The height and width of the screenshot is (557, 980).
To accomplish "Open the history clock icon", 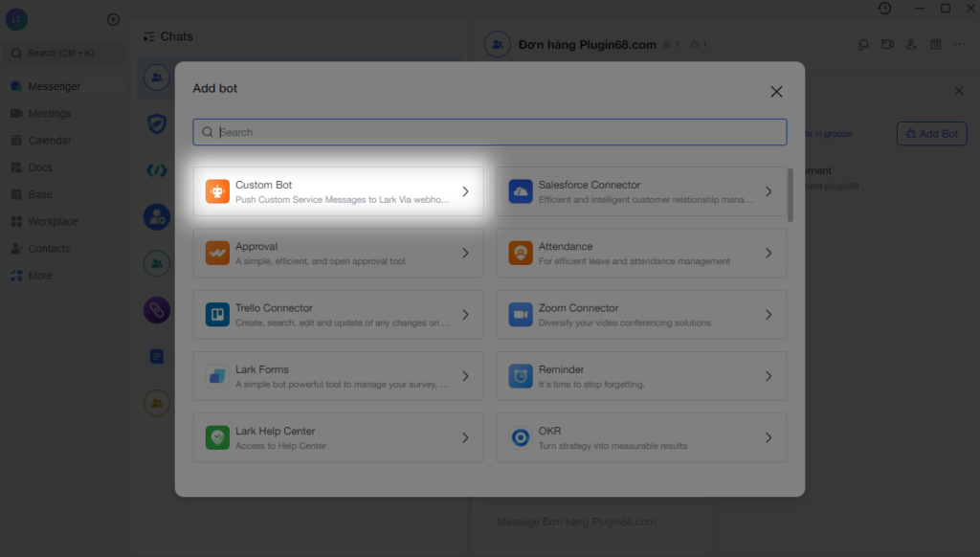I will click(x=884, y=8).
